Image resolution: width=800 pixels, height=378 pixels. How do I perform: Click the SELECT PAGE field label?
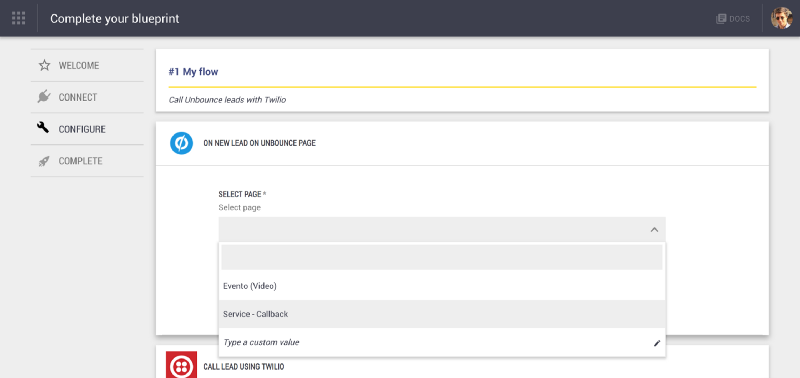tap(242, 194)
